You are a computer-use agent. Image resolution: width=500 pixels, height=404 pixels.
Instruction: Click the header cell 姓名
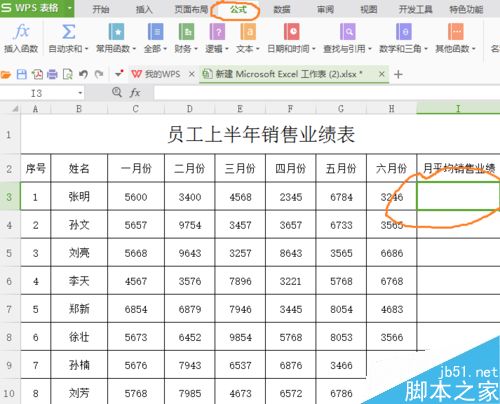[79, 168]
